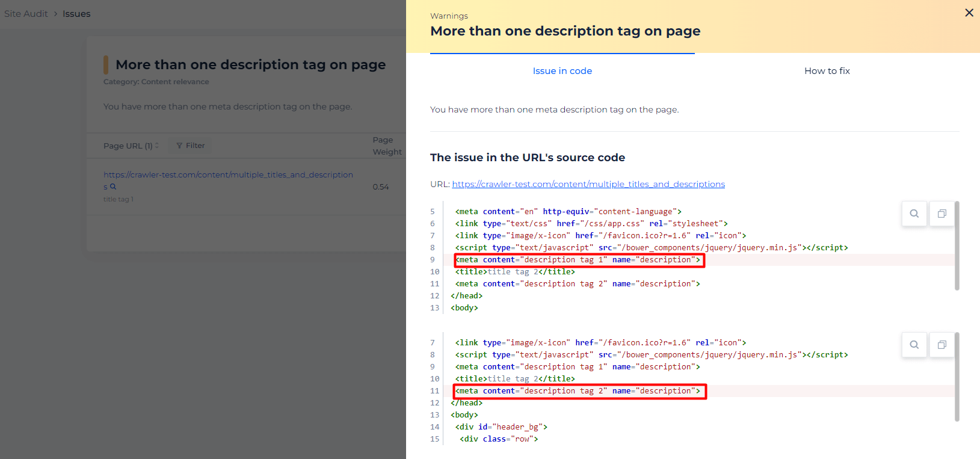Open page URL link in background table
Viewport: 980px width, 459px height.
[228, 175]
